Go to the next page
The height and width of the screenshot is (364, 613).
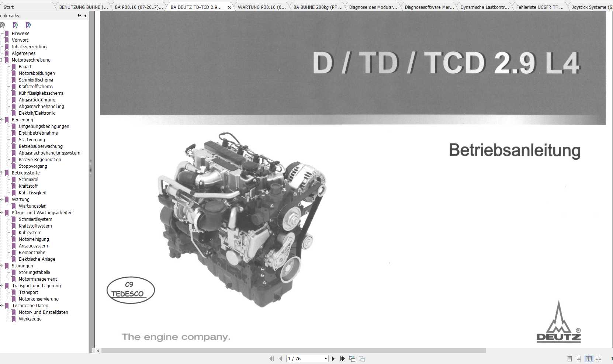tap(333, 358)
